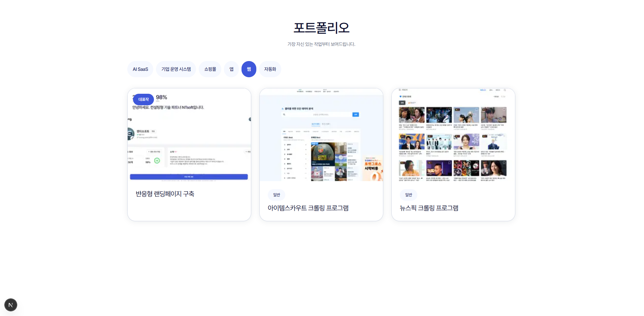644x316 pixels.
Task: Click subtitle 가장 자신 있는 작업부터 보여드립니다.
Action: click(321, 44)
